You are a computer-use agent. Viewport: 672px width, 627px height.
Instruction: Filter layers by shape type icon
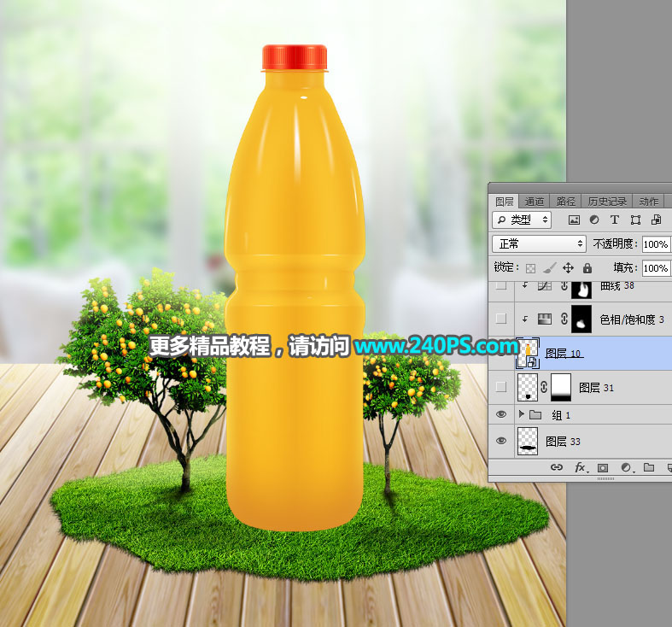pyautogui.click(x=634, y=220)
